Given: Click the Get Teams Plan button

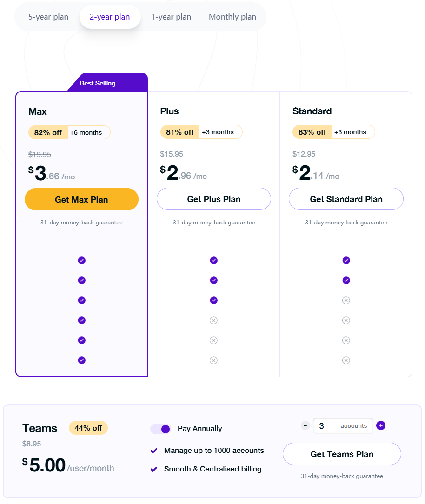Looking at the screenshot, I should pyautogui.click(x=342, y=454).
